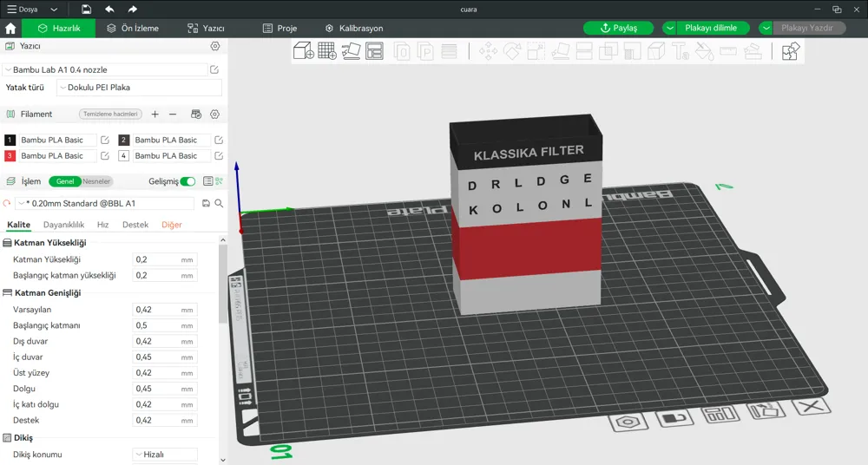Click the red filament 3 color swatch
Viewport: 868px width, 465px height.
(10, 155)
